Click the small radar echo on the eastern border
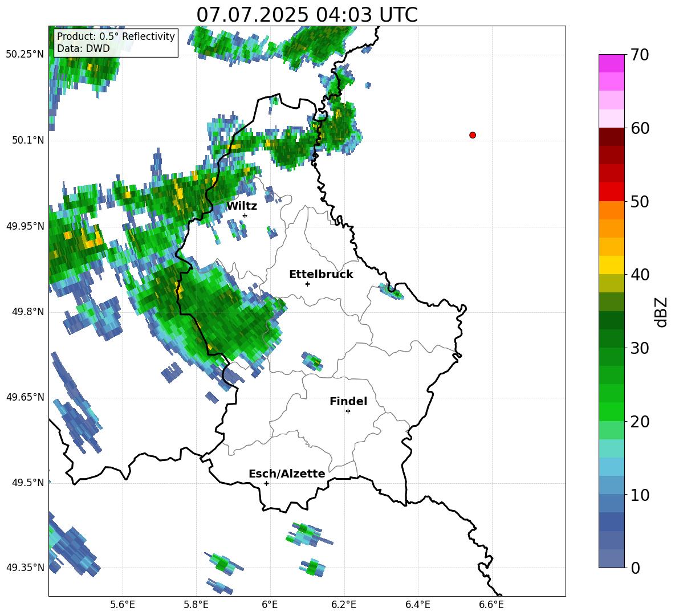Viewport: 675px width, 616px height. [391, 292]
